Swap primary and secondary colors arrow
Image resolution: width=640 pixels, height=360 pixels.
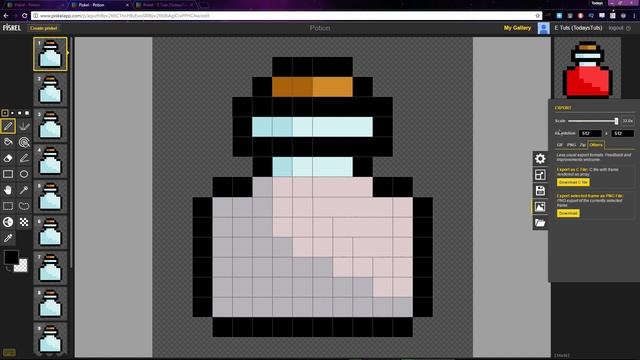pos(8,269)
